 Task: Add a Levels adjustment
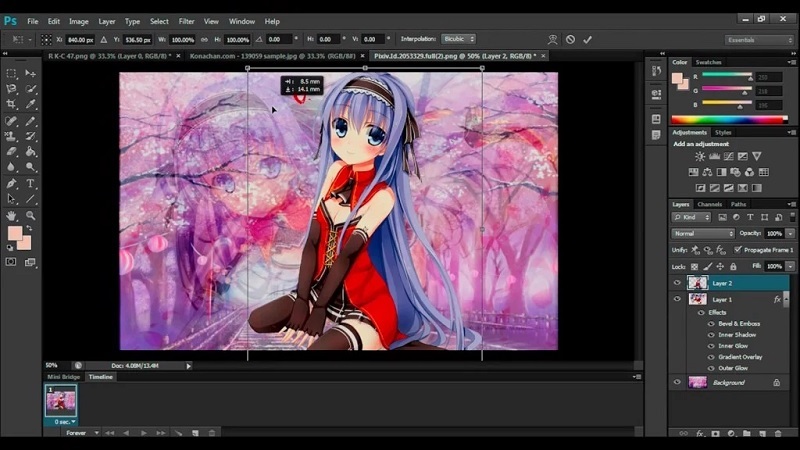tap(714, 157)
